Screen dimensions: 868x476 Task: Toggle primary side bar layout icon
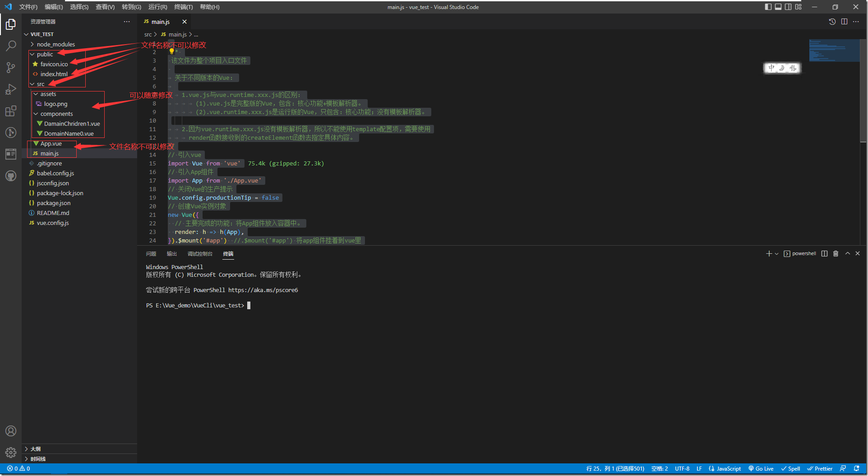768,7
